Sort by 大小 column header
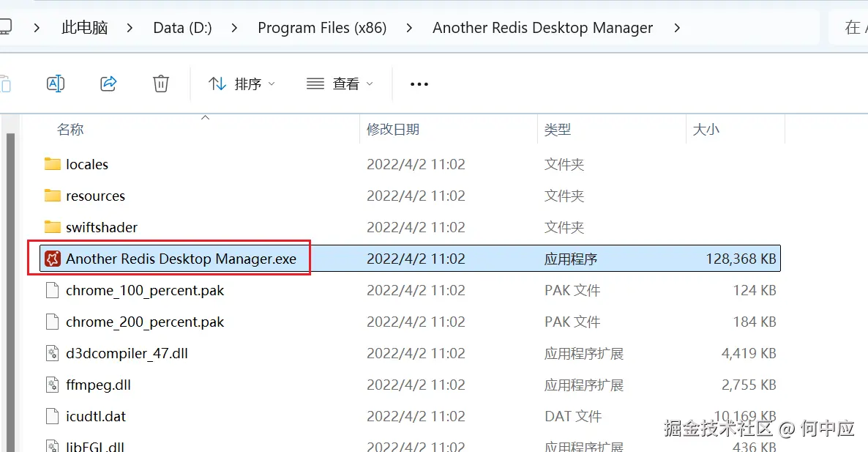The image size is (868, 452). (x=706, y=130)
